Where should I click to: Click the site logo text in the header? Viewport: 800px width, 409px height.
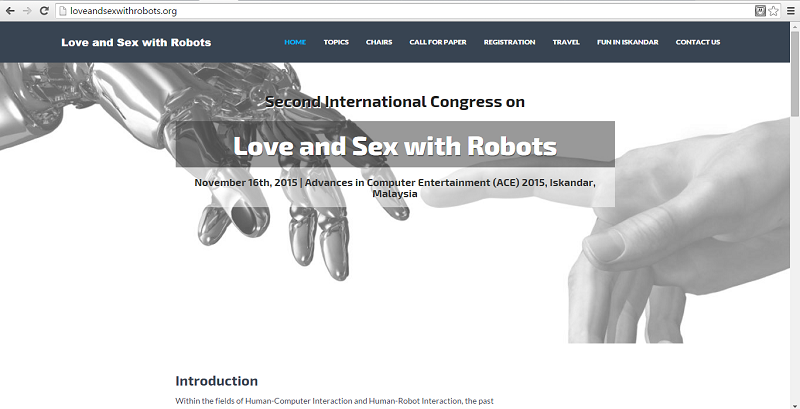[x=136, y=42]
